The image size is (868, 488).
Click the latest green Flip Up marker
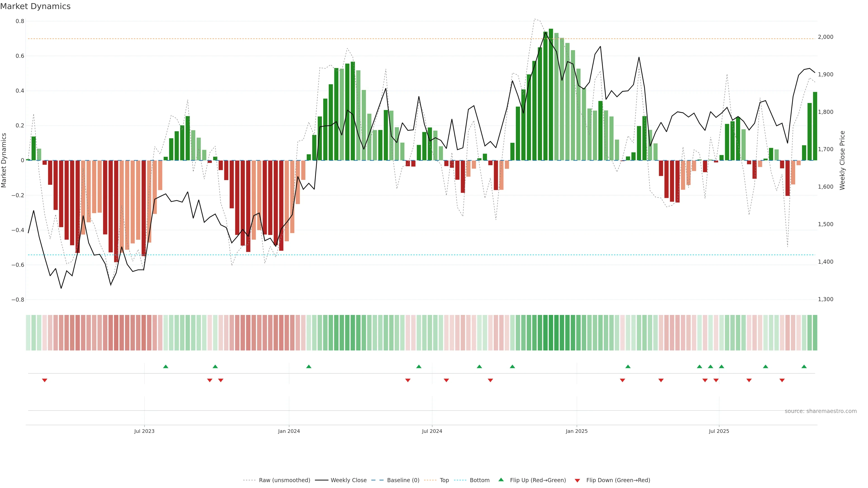[x=804, y=366]
